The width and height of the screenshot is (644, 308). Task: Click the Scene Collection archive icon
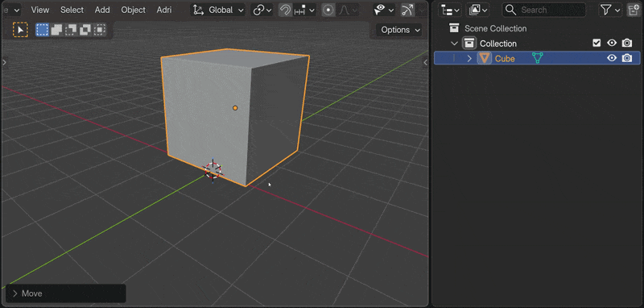[x=454, y=28]
